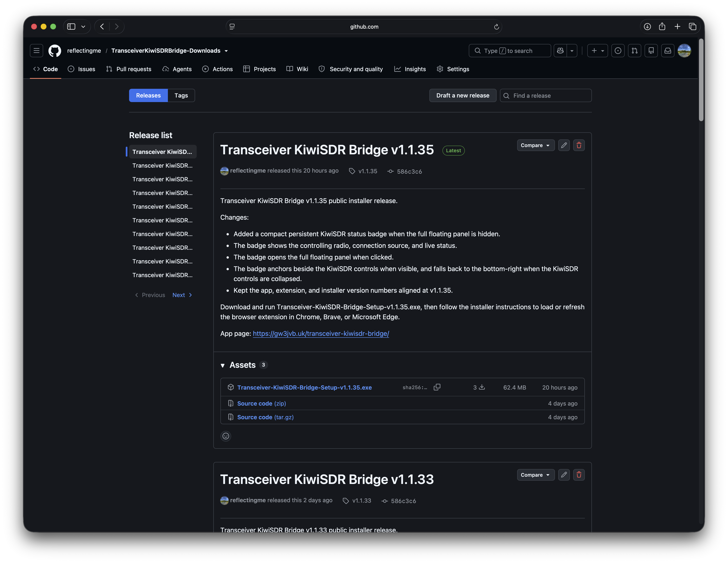The image size is (728, 563).
Task: Focus the Type / to search box
Action: [x=510, y=51]
